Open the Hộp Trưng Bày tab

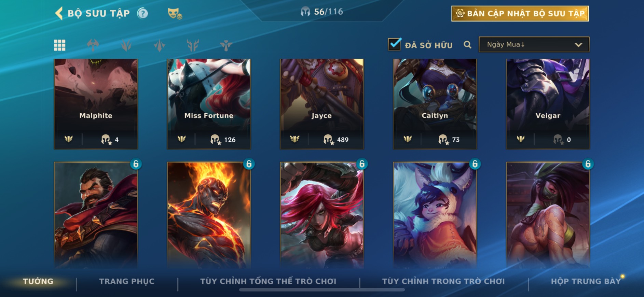click(x=586, y=281)
